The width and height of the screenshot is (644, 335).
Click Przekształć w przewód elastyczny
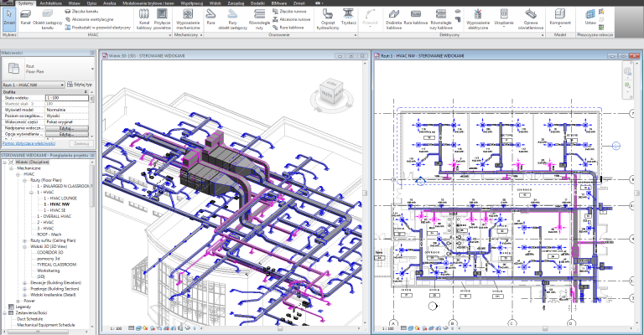point(98,28)
